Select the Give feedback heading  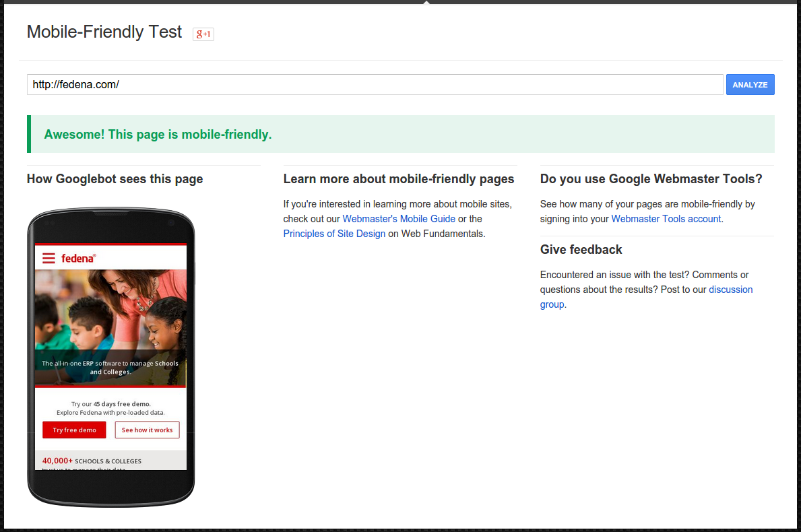pyautogui.click(x=581, y=250)
